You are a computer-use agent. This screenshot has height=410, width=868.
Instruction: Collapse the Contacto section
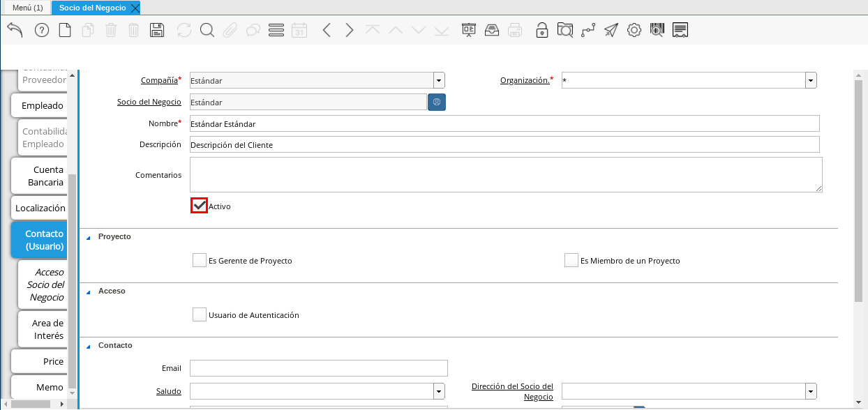click(x=88, y=346)
